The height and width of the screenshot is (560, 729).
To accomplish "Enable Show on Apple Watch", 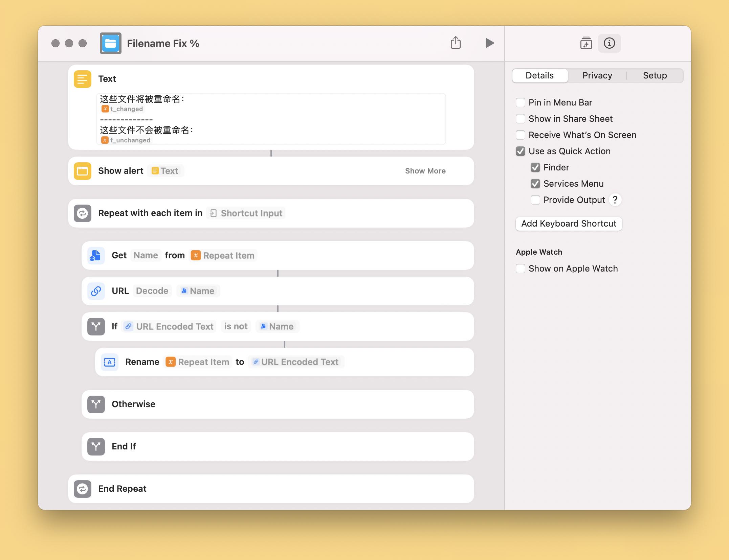I will [x=521, y=269].
